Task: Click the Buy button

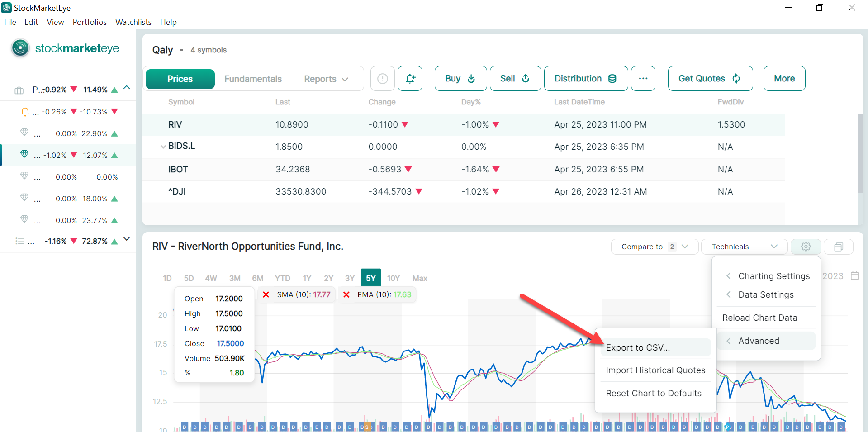Action: [x=460, y=79]
